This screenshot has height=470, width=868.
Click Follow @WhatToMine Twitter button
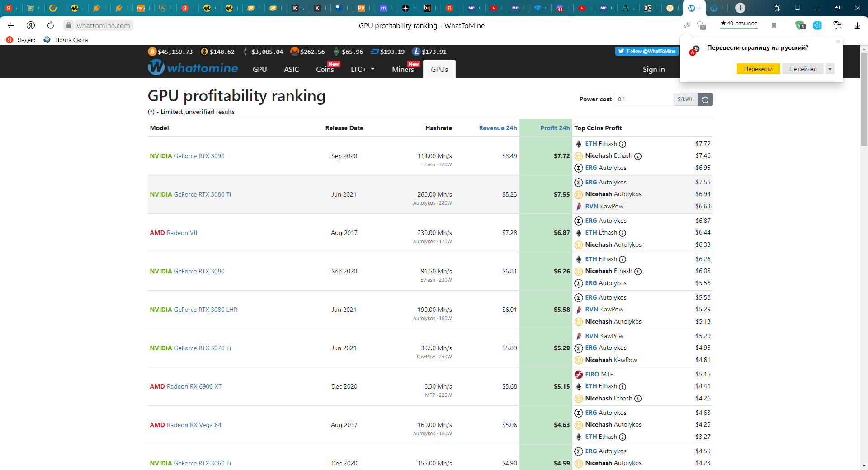click(x=647, y=51)
